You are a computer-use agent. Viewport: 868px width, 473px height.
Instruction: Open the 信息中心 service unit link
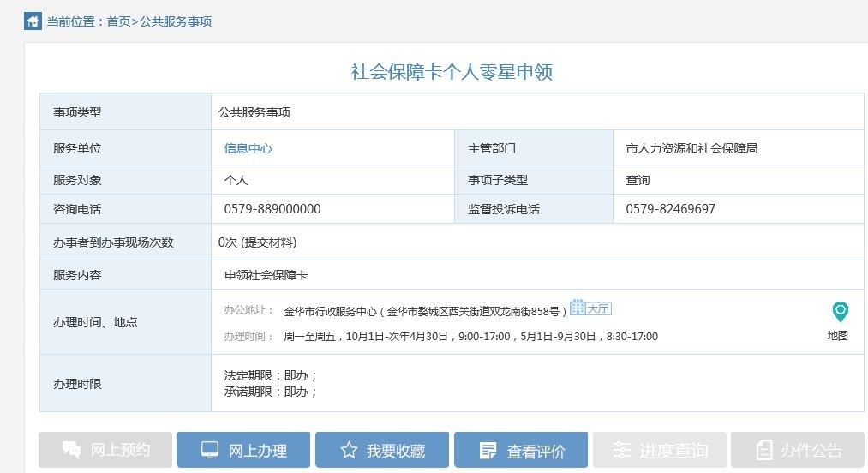coord(248,148)
